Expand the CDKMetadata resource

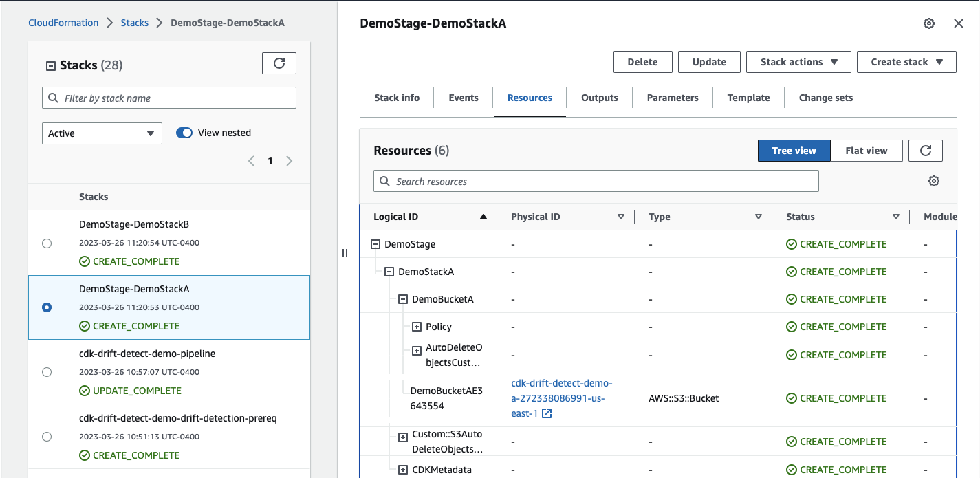402,469
